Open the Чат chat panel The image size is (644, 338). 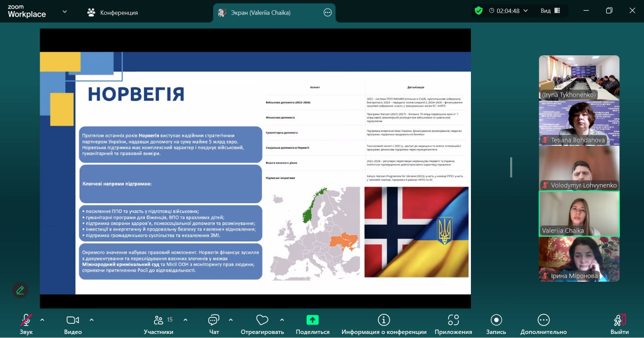pos(214,320)
